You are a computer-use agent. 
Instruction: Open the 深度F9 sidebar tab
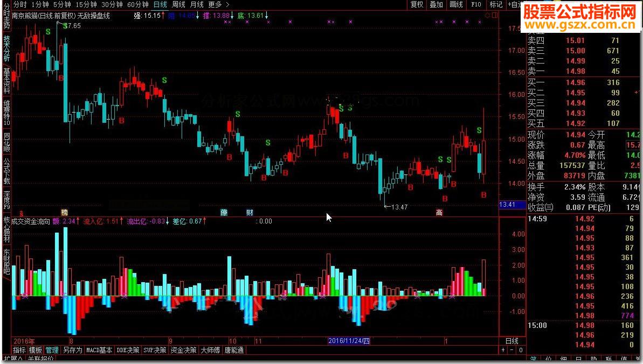point(6,200)
